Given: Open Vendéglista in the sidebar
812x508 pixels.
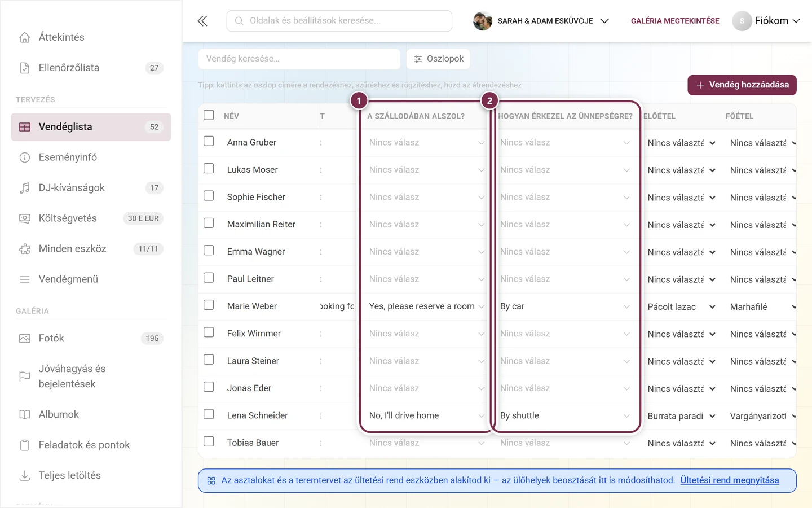Looking at the screenshot, I should click(x=91, y=127).
